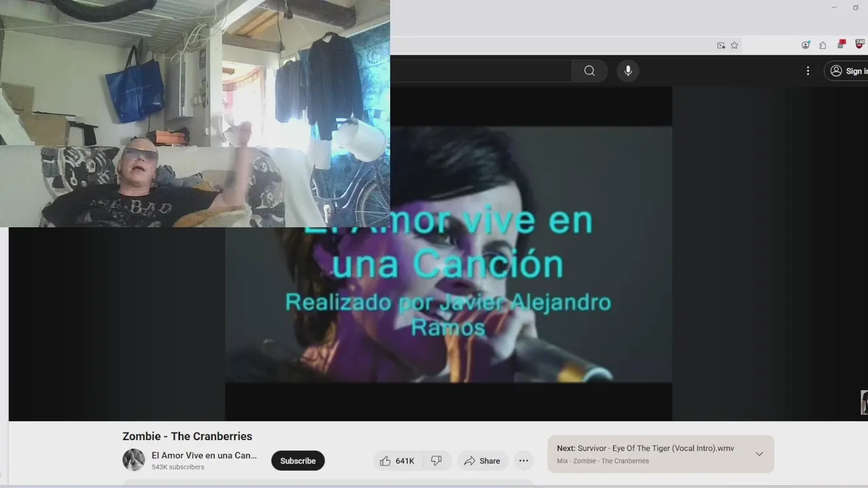Open the channel name El Amor Vive en una Can...
Screen dimensions: 868x488
point(204,455)
